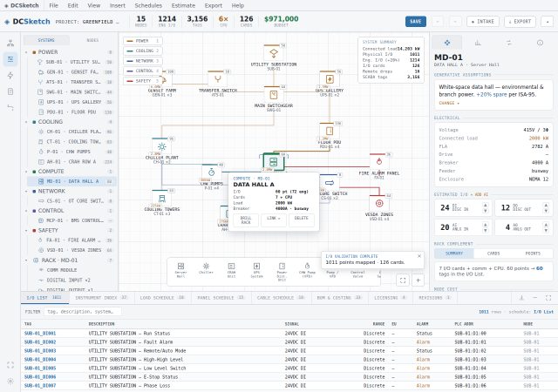Select Utility Substation node on canvas
558x392 pixels.
tap(274, 54)
